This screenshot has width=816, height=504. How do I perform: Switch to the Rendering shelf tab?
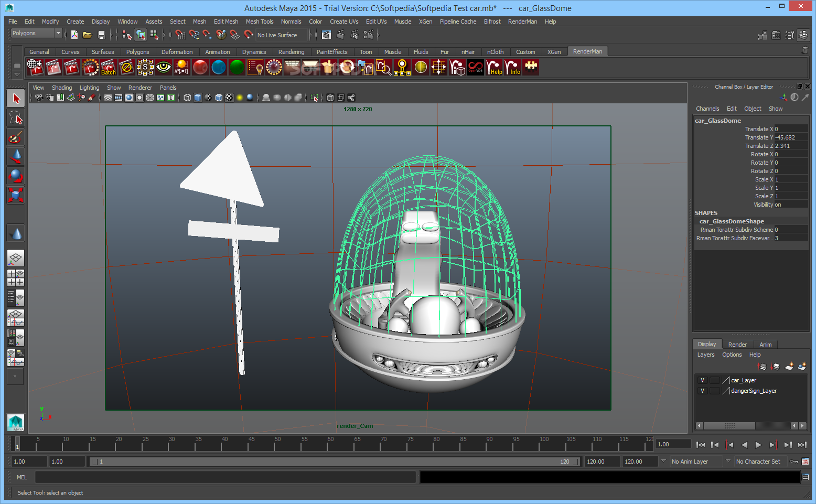[x=291, y=52]
